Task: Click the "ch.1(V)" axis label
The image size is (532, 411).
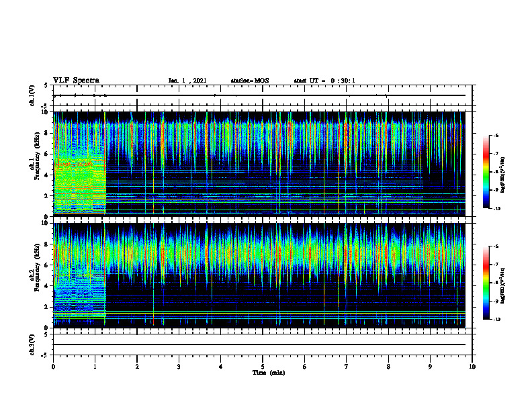Action: [32, 95]
